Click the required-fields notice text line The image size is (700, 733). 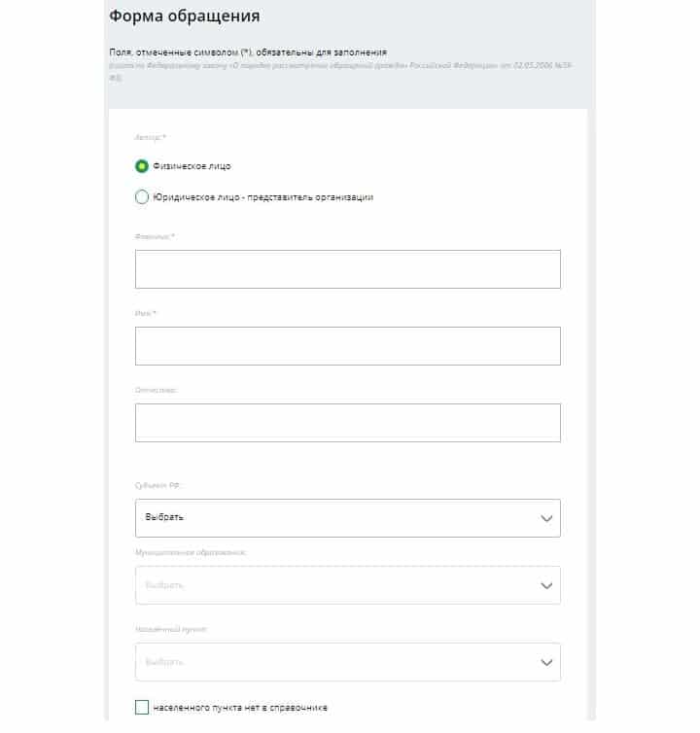(248, 51)
